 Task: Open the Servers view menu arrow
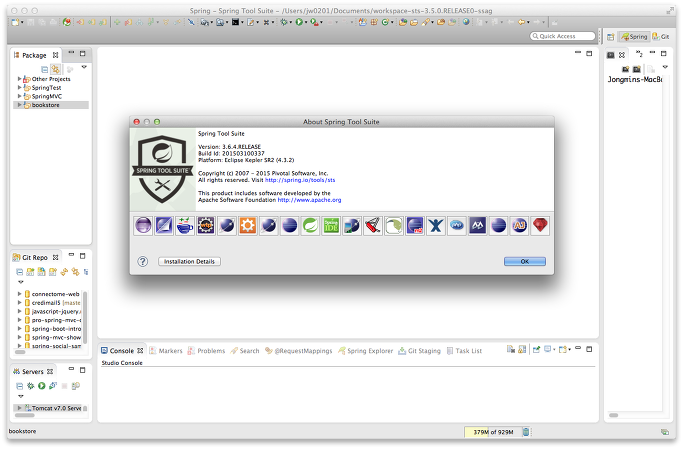click(x=20, y=396)
